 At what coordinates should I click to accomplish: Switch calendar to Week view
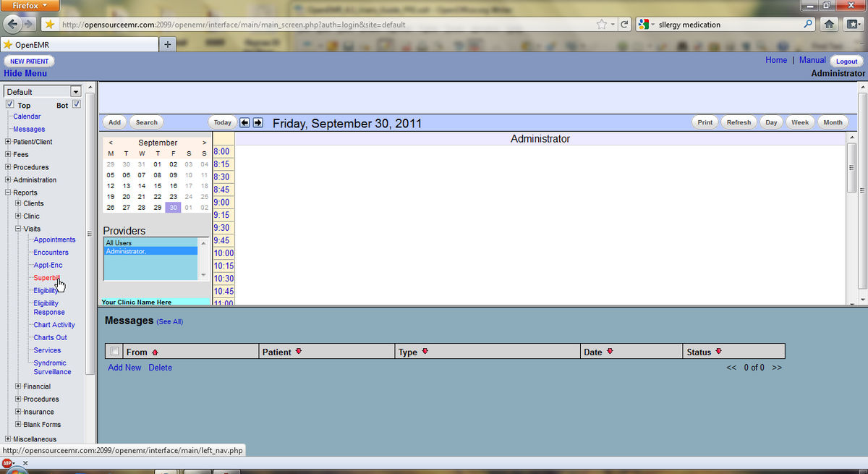coord(800,122)
